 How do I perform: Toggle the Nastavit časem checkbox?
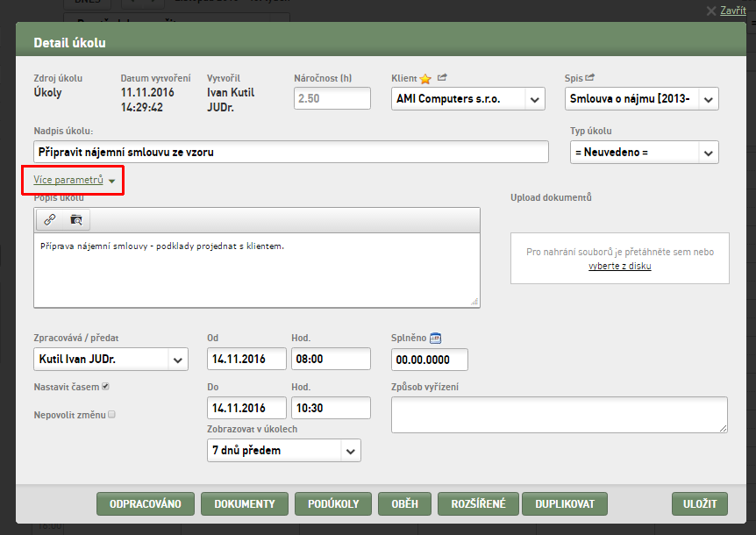point(105,387)
